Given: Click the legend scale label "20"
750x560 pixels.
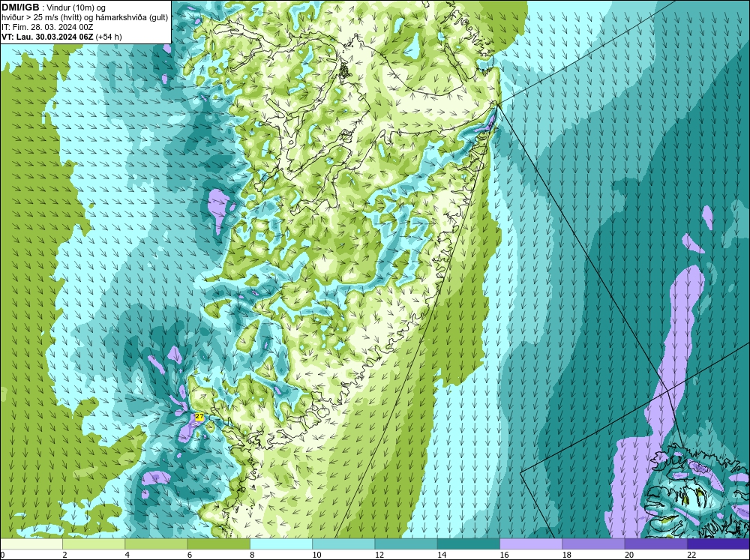Looking at the screenshot, I should [629, 555].
